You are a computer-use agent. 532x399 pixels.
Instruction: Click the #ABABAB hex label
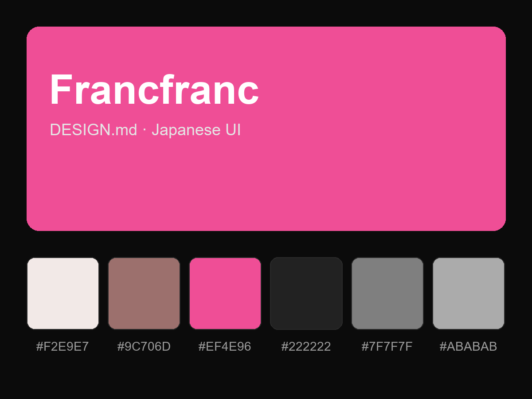[468, 346]
